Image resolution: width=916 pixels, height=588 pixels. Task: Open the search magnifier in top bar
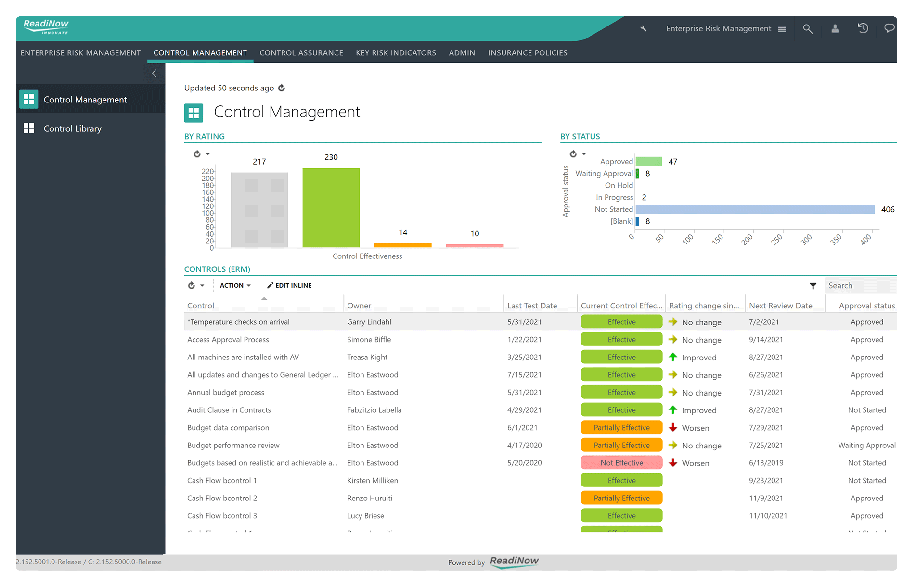click(x=808, y=29)
